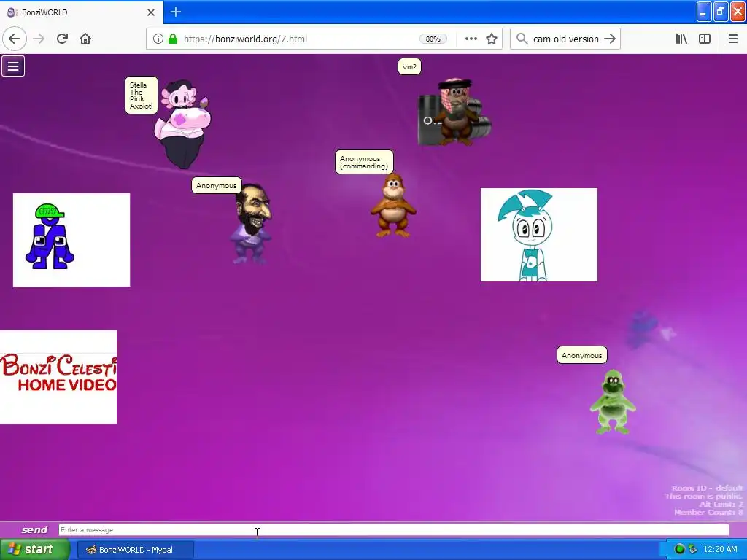The height and width of the screenshot is (560, 747).
Task: Click the Stella The Pink Axolotl name tag
Action: pyautogui.click(x=141, y=96)
